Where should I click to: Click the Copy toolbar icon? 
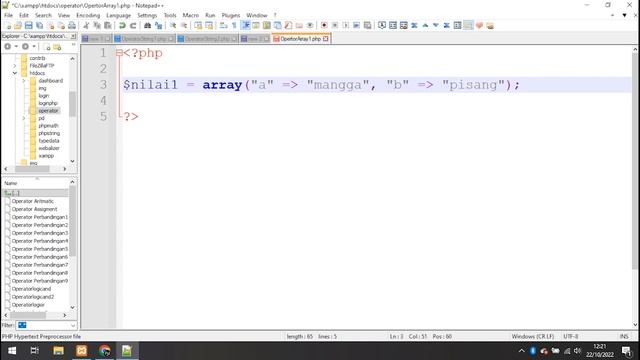[97, 25]
